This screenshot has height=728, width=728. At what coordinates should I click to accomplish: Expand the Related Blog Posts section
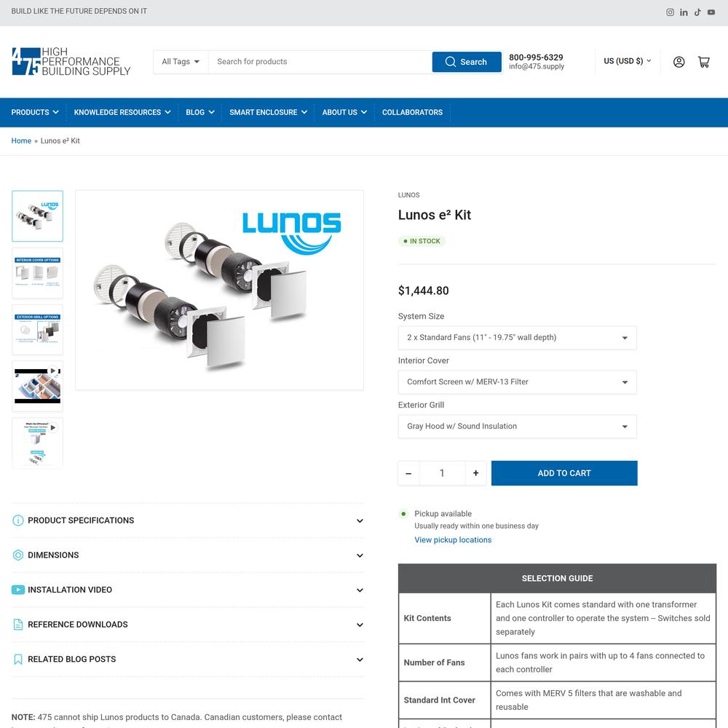(188, 660)
